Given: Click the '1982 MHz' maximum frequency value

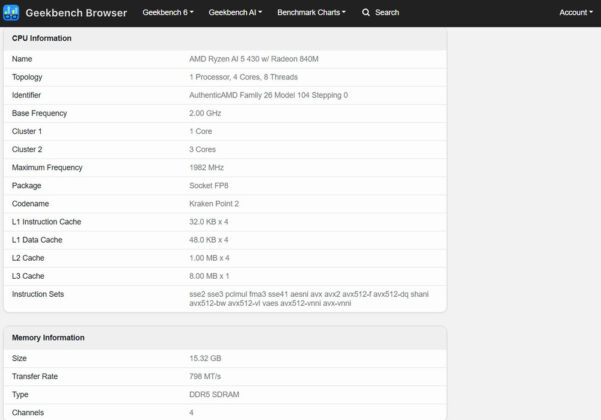Looking at the screenshot, I should [x=206, y=167].
